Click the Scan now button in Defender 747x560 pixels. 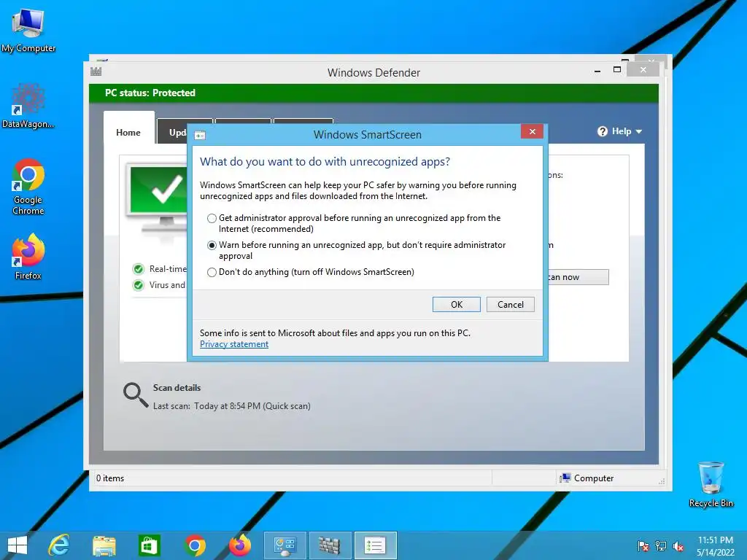(578, 277)
